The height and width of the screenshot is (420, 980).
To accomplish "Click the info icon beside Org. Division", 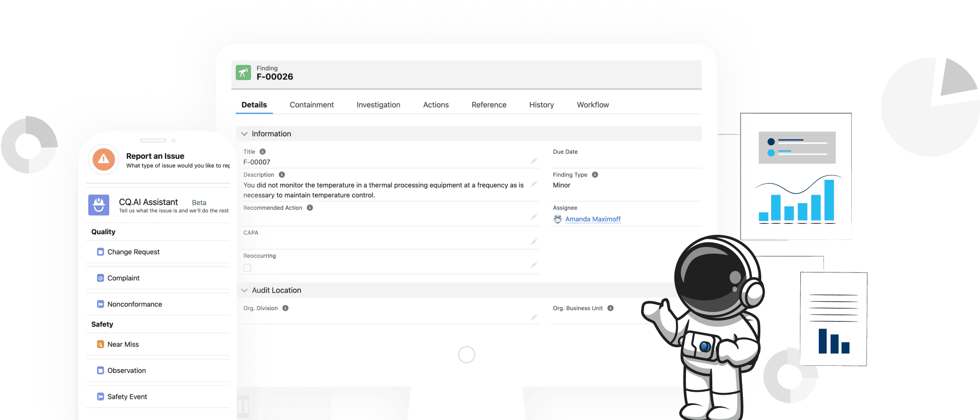I will pyautogui.click(x=285, y=308).
